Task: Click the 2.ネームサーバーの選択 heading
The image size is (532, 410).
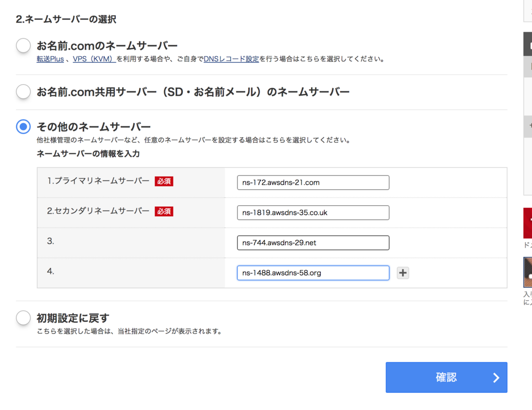Action: pyautogui.click(x=66, y=20)
